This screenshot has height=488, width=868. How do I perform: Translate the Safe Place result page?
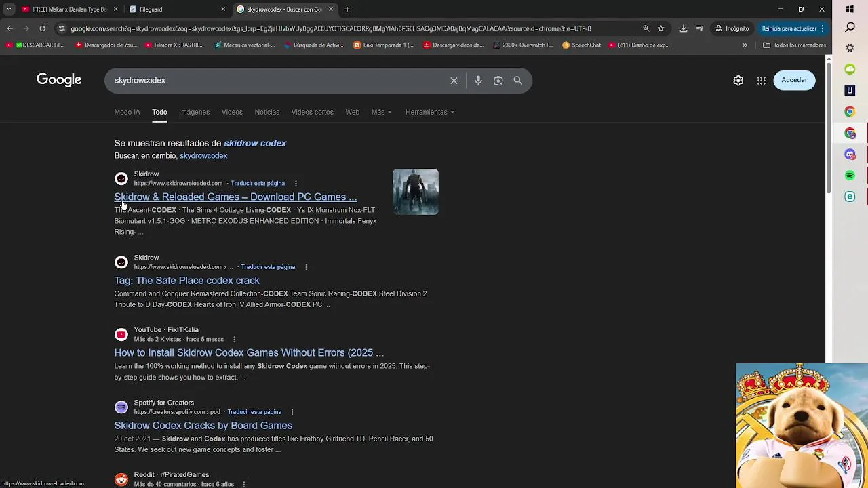(268, 267)
